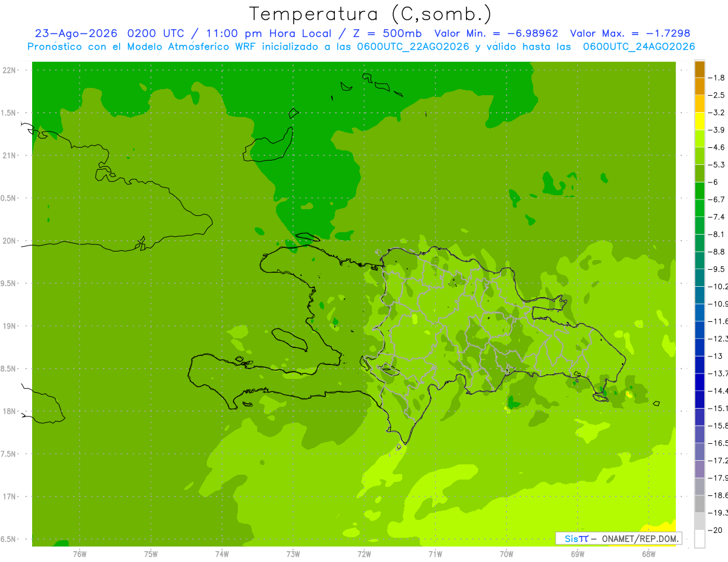Click the 'Z = 500mb' level text
This screenshot has width=728, height=562.
[386, 33]
